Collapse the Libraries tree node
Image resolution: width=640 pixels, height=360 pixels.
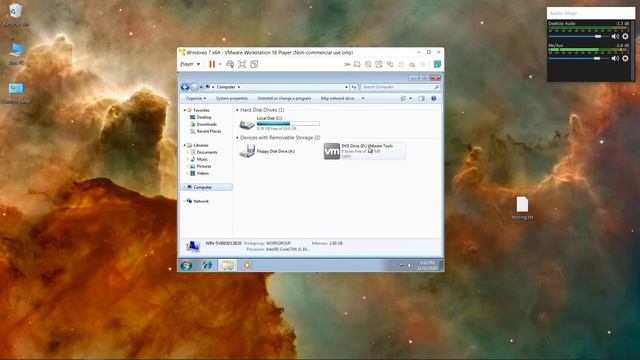coord(184,145)
